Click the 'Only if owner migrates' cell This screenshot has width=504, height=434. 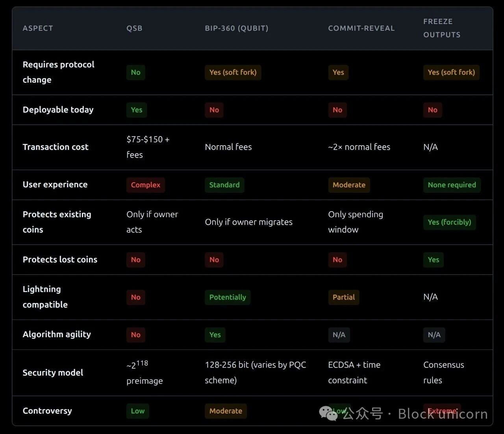click(x=248, y=222)
